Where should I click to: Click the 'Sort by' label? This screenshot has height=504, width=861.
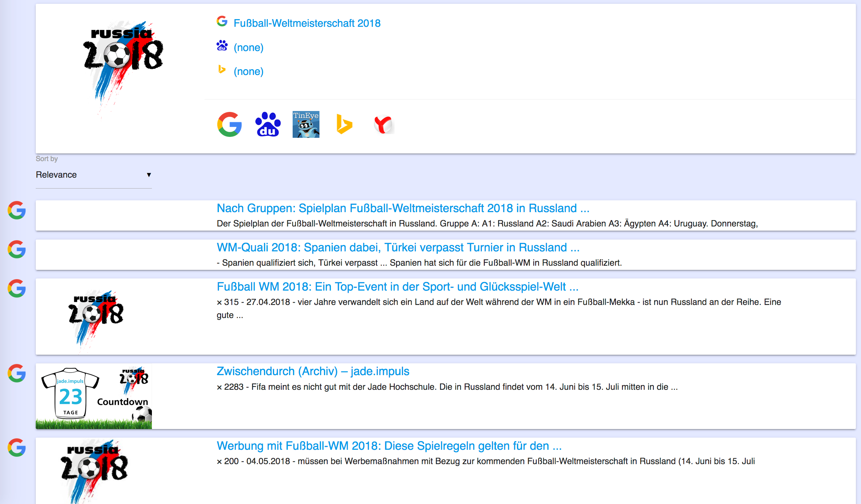coord(47,159)
